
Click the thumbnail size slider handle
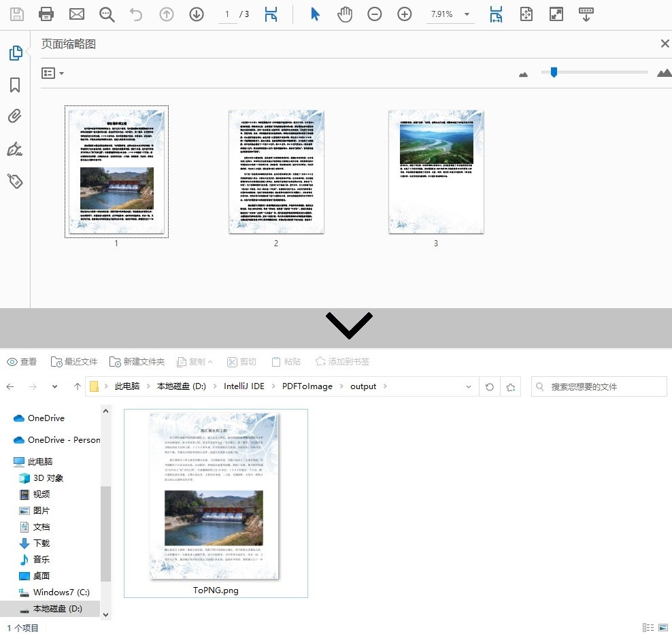[554, 72]
